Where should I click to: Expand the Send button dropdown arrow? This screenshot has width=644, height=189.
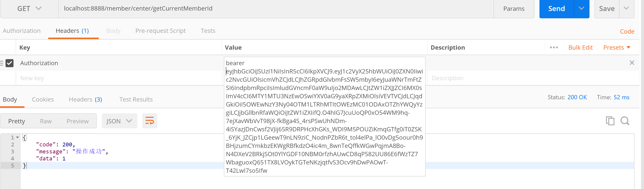click(581, 9)
